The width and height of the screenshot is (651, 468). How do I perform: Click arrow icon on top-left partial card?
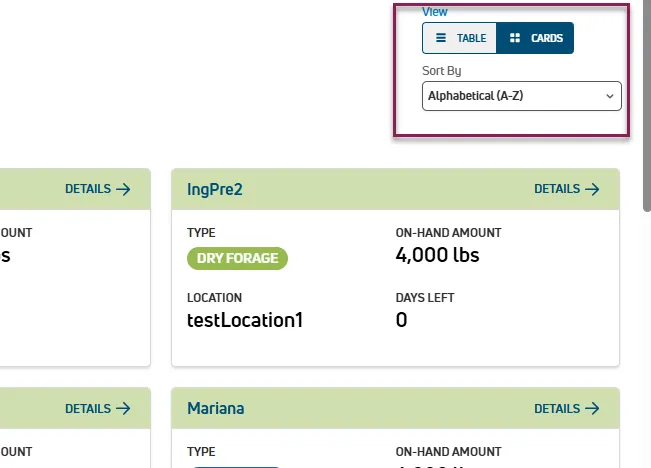[123, 189]
